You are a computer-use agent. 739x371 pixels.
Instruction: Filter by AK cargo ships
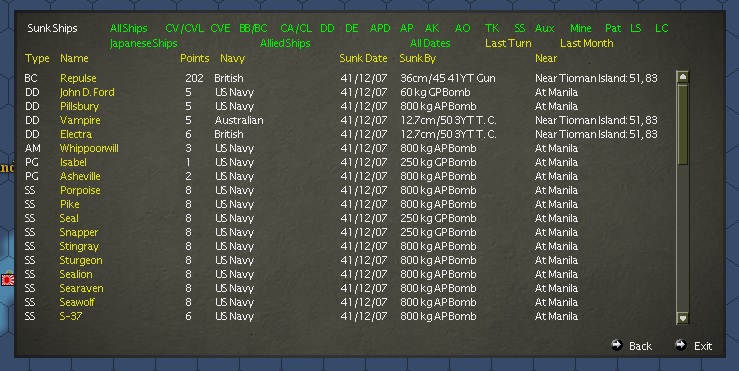[x=432, y=28]
